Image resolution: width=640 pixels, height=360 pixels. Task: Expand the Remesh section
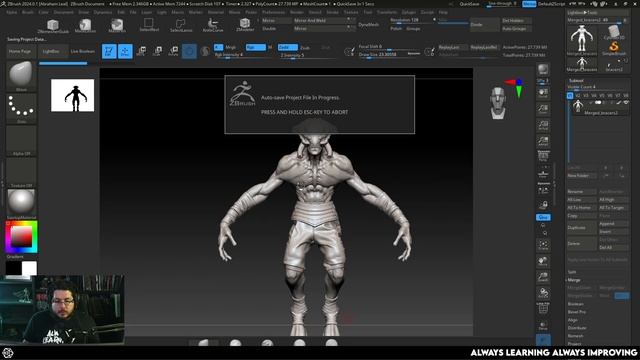[575, 336]
